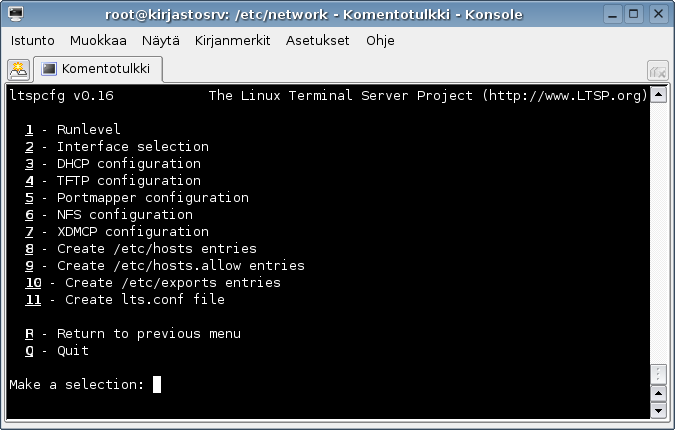
Task: Click the close-tab icon right of the tab bar
Action: tap(657, 70)
